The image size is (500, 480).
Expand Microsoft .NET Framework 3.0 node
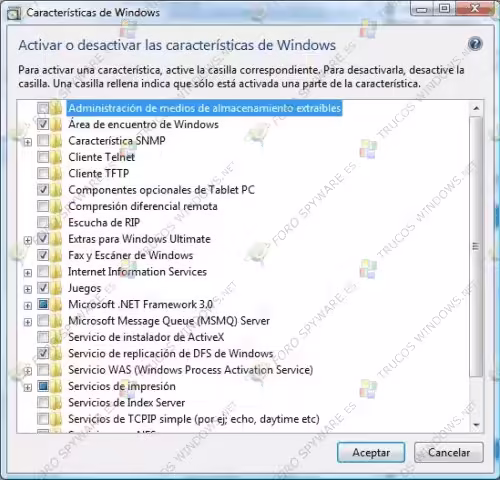pos(28,306)
